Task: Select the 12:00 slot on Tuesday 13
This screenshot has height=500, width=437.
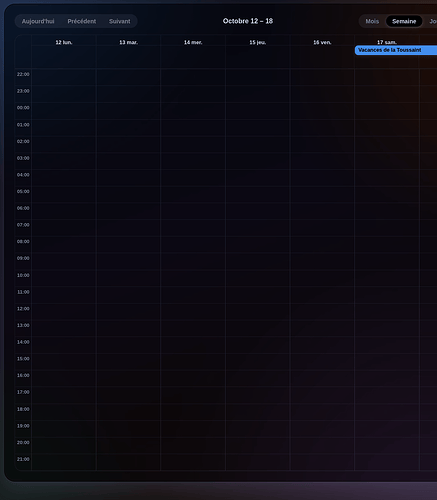Action: pos(128,311)
